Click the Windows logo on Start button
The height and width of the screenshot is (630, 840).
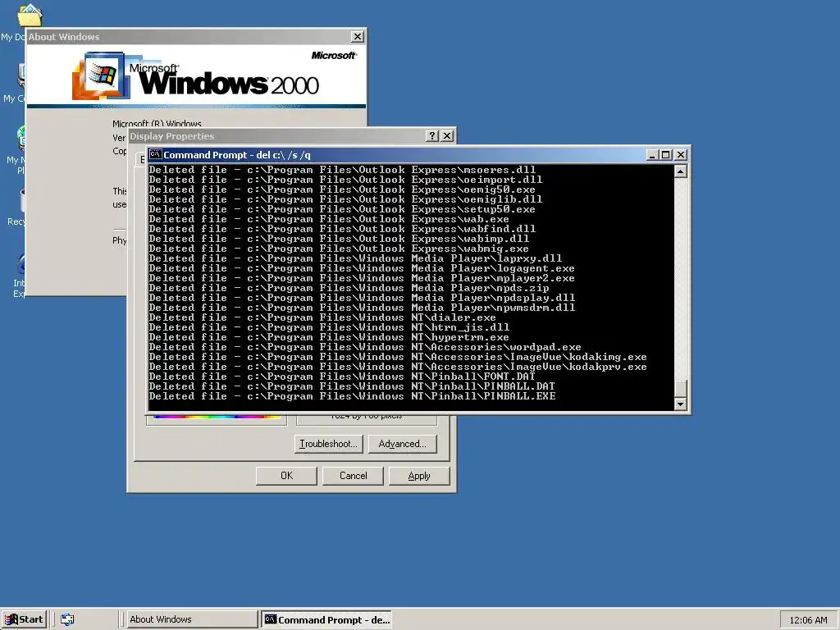tap(11, 619)
